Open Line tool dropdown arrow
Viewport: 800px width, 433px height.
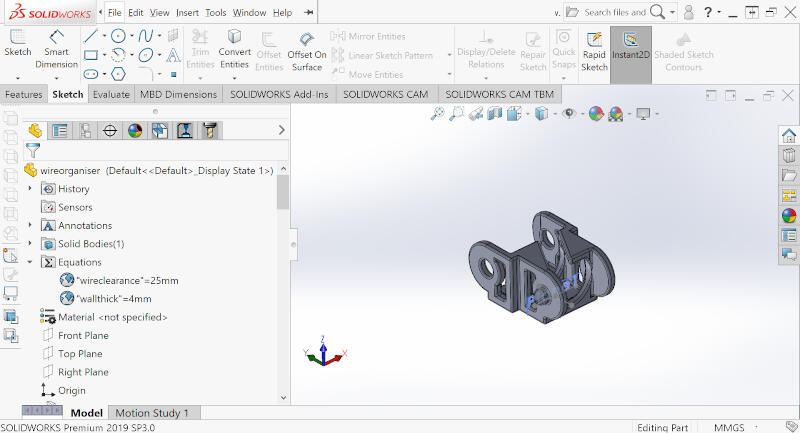click(104, 36)
